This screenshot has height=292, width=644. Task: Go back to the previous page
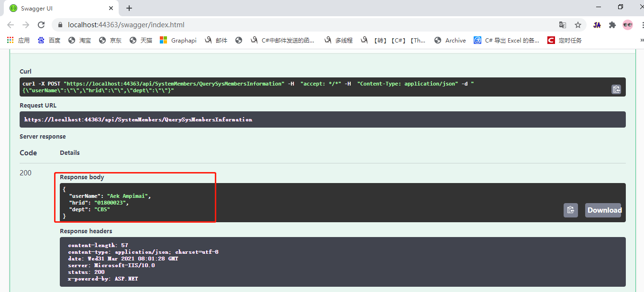pyautogui.click(x=11, y=25)
